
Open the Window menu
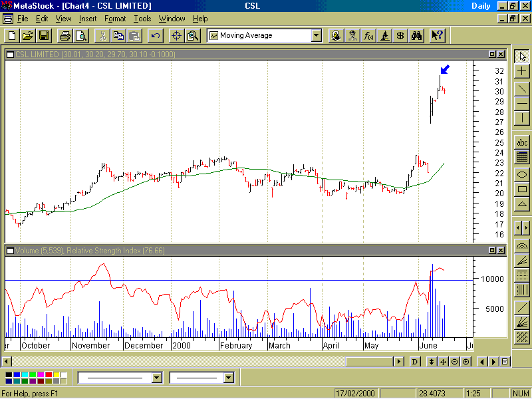172,19
